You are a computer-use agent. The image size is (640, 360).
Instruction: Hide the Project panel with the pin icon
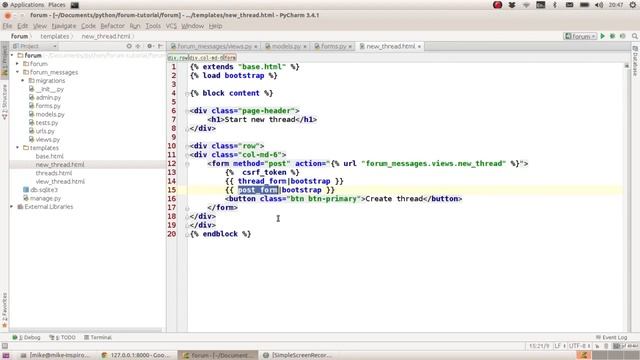click(160, 46)
